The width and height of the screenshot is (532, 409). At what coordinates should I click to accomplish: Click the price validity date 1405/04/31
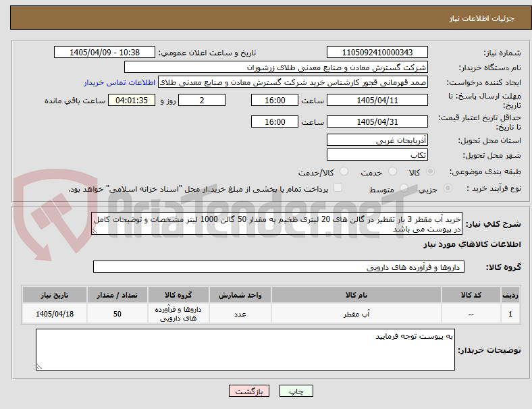(x=377, y=121)
